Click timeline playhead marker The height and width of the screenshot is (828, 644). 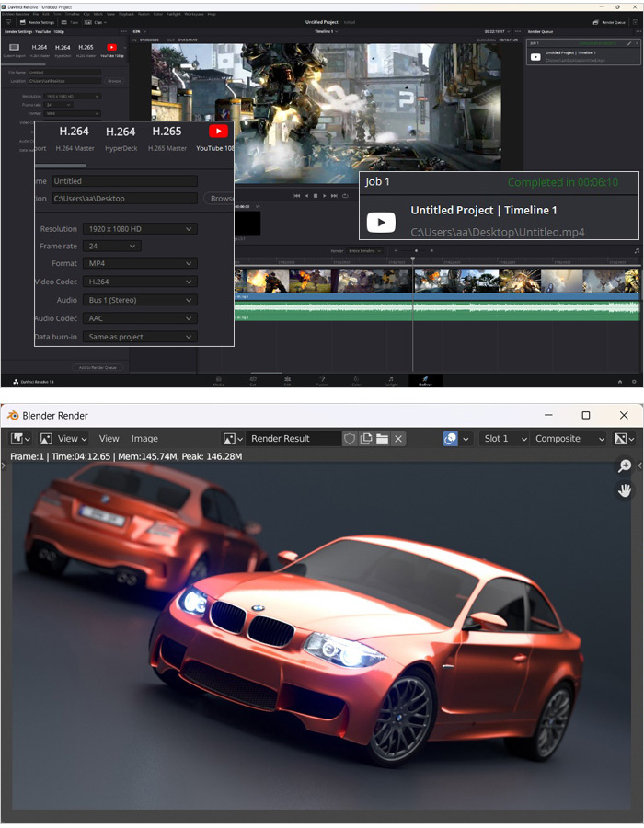(x=413, y=259)
